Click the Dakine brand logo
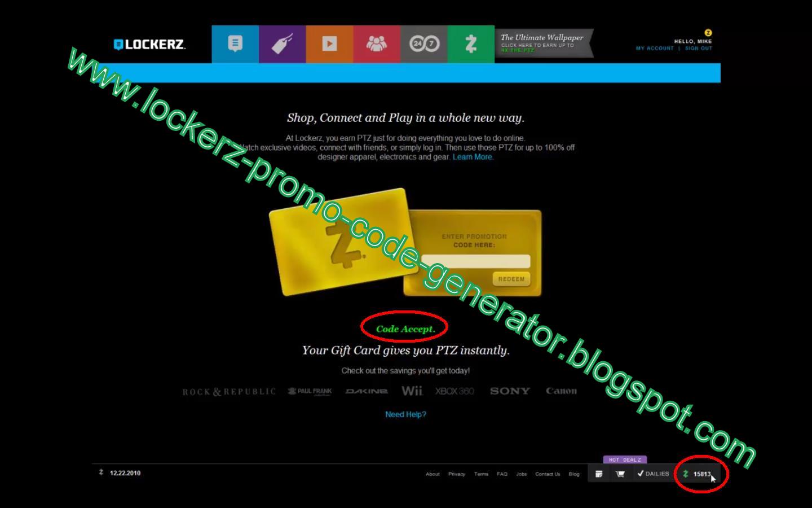 367,391
